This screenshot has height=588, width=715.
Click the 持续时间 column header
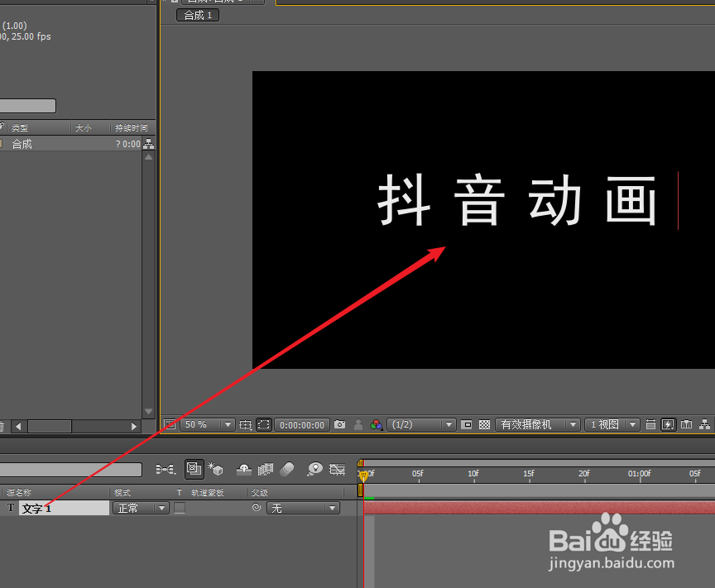(x=132, y=128)
